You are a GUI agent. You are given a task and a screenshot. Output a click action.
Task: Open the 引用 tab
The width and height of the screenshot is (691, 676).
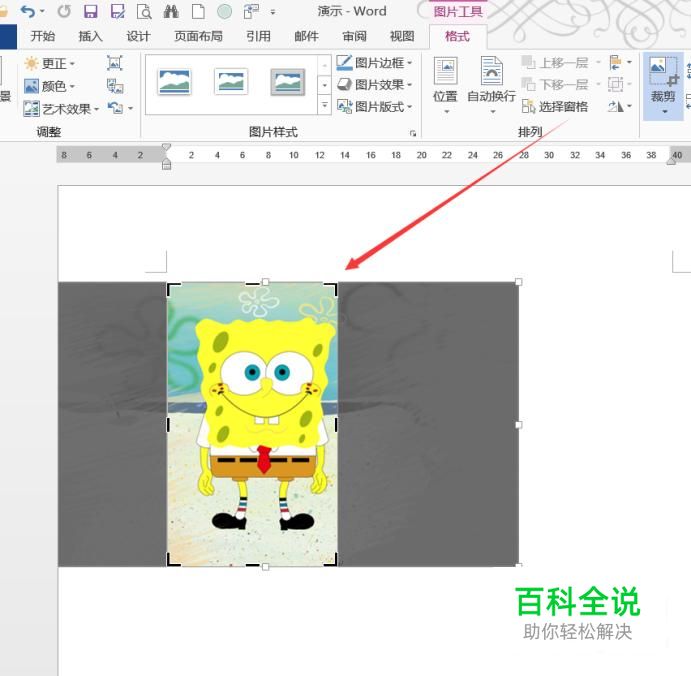258,36
